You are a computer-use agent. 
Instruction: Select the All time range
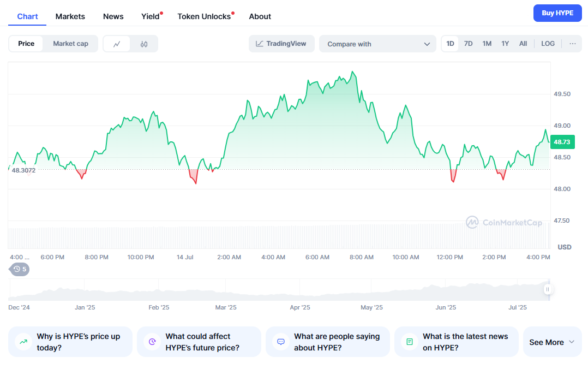[x=523, y=44]
